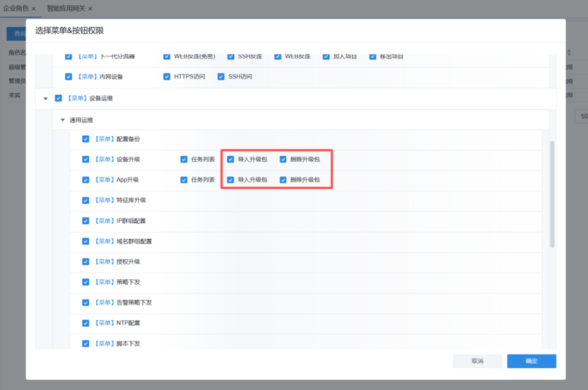Close the 企业角色 tab
The width and height of the screenshot is (588, 390).
tap(34, 9)
